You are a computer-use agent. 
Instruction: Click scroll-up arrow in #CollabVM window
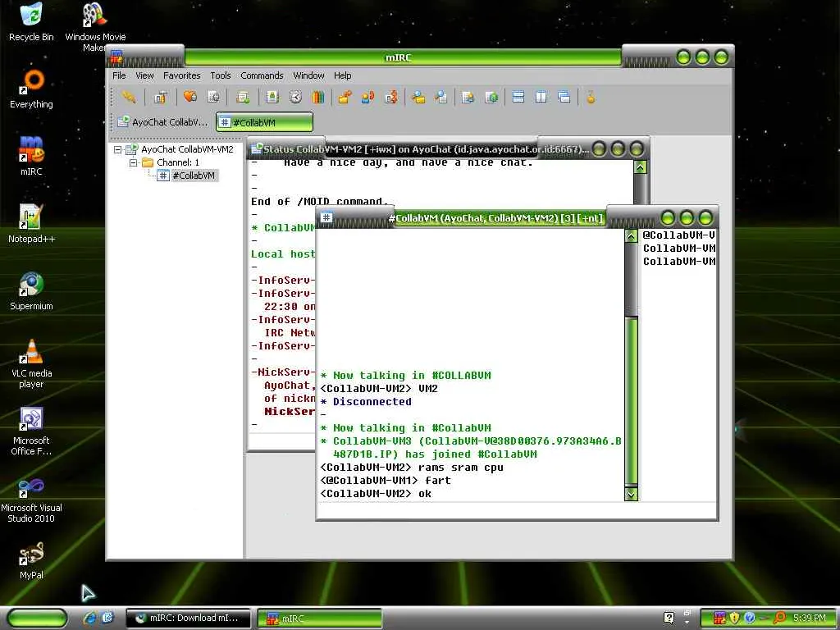tap(631, 236)
